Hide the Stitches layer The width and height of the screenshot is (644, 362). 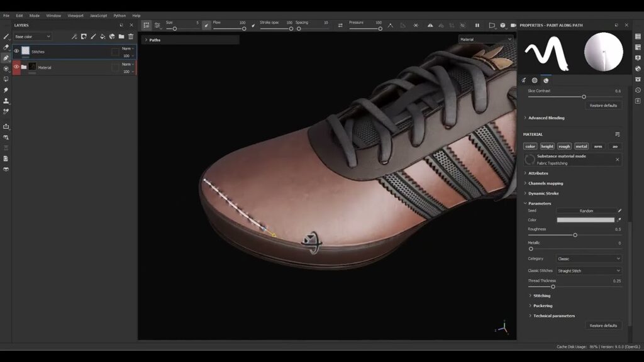click(x=16, y=52)
